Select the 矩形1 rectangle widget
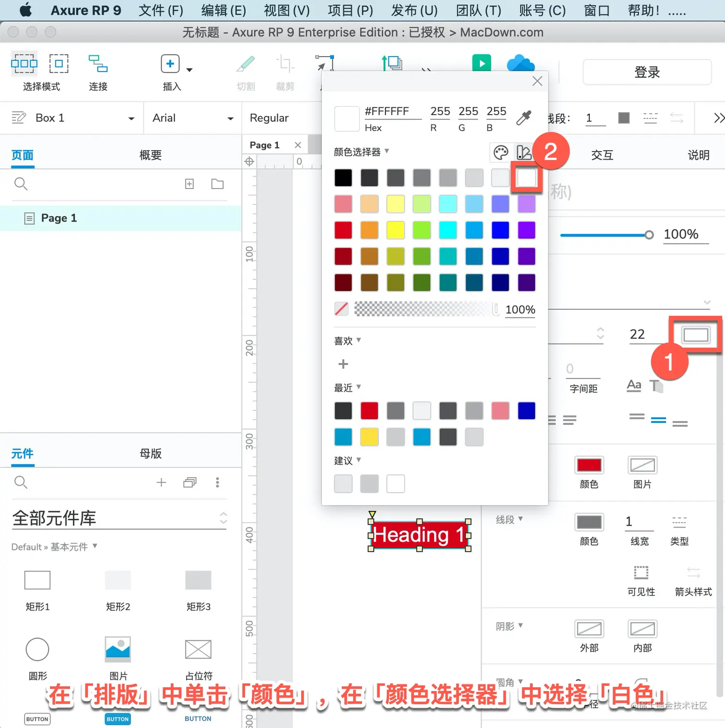This screenshot has width=725, height=728. coord(37,580)
